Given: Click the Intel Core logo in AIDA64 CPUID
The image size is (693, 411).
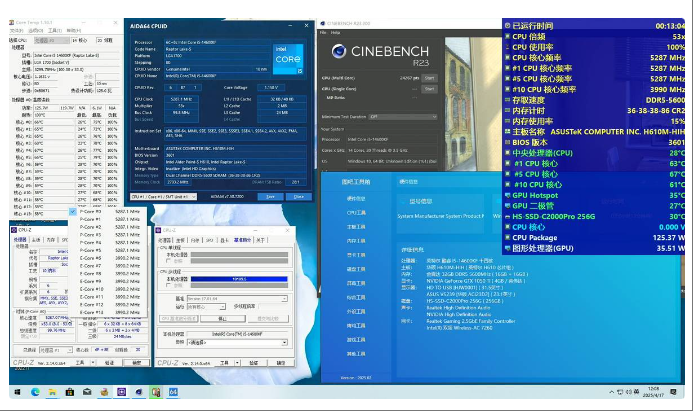Looking at the screenshot, I should (288, 58).
